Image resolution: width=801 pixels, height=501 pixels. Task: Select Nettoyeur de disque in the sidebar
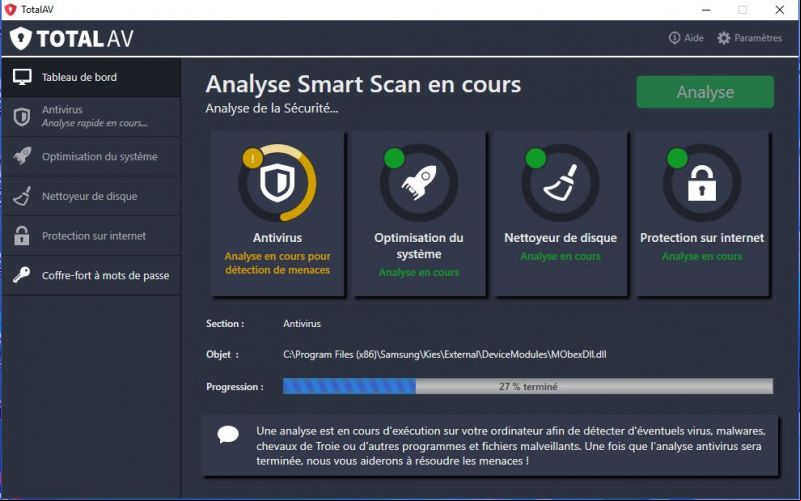pos(91,196)
